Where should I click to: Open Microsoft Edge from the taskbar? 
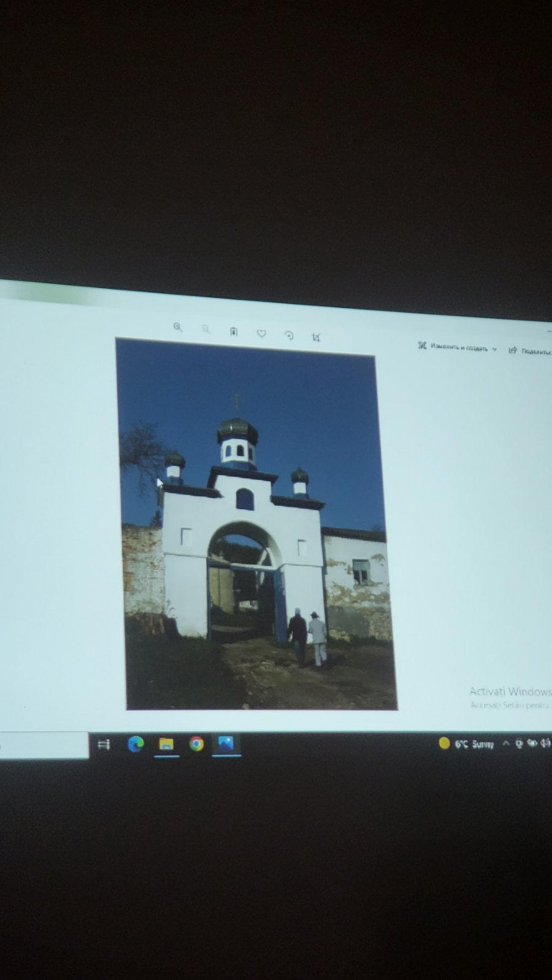[x=136, y=743]
